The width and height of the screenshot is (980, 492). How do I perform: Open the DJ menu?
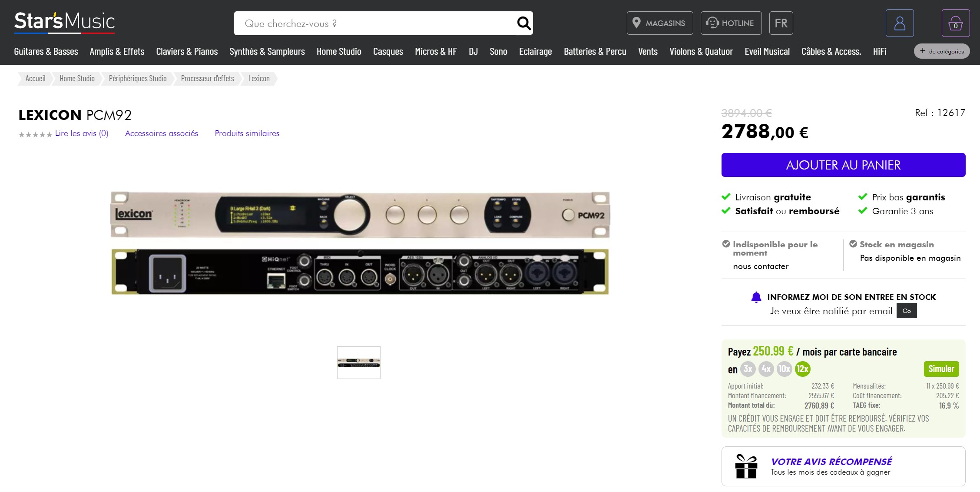tap(473, 52)
